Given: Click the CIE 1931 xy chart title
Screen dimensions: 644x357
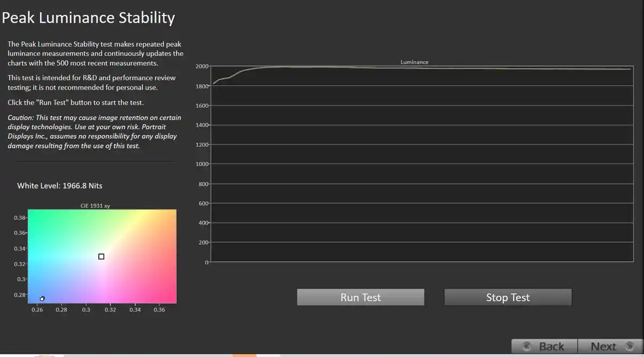Looking at the screenshot, I should tap(94, 205).
